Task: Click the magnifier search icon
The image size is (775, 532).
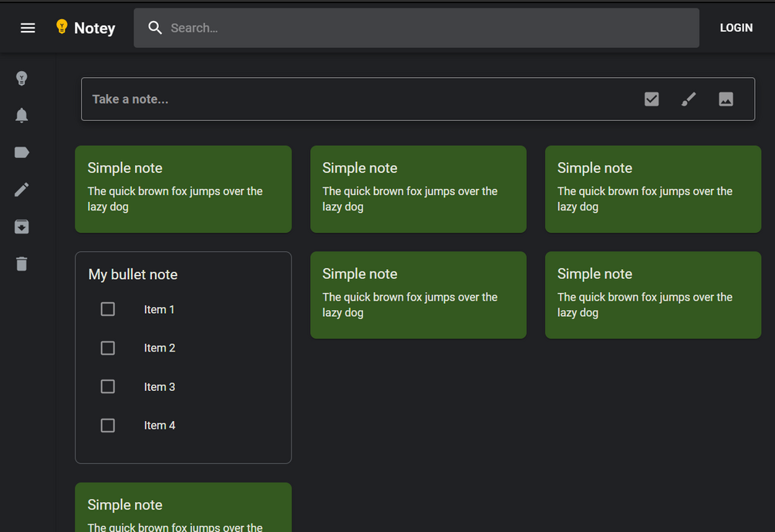Action: click(x=155, y=28)
